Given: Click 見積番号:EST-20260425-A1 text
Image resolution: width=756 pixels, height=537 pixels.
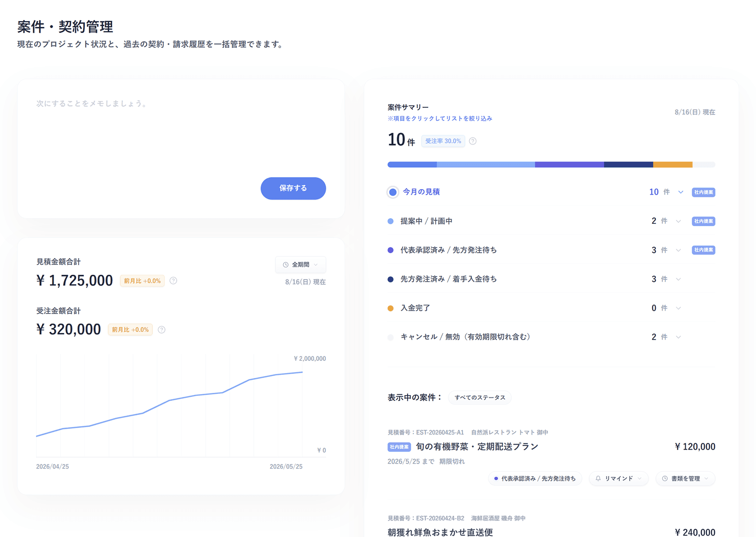Looking at the screenshot, I should click(426, 432).
